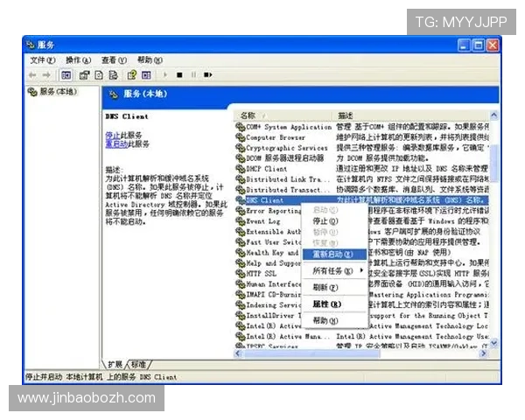The image size is (525, 420).
Task: Click the gear icon beside DHCP Client
Action: [241, 168]
